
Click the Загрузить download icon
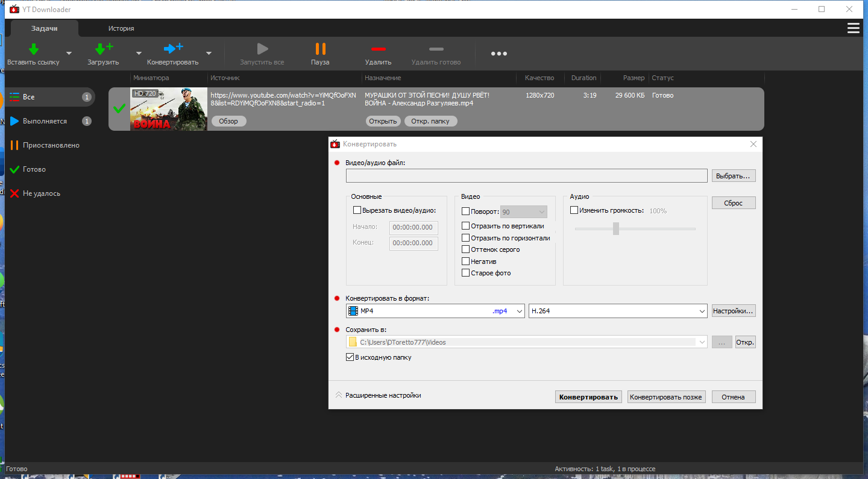click(x=104, y=49)
